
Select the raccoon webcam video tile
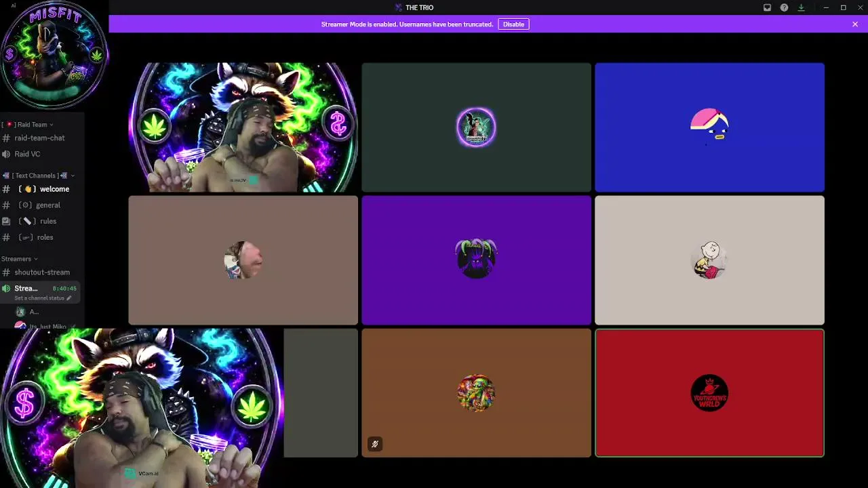tap(243, 127)
